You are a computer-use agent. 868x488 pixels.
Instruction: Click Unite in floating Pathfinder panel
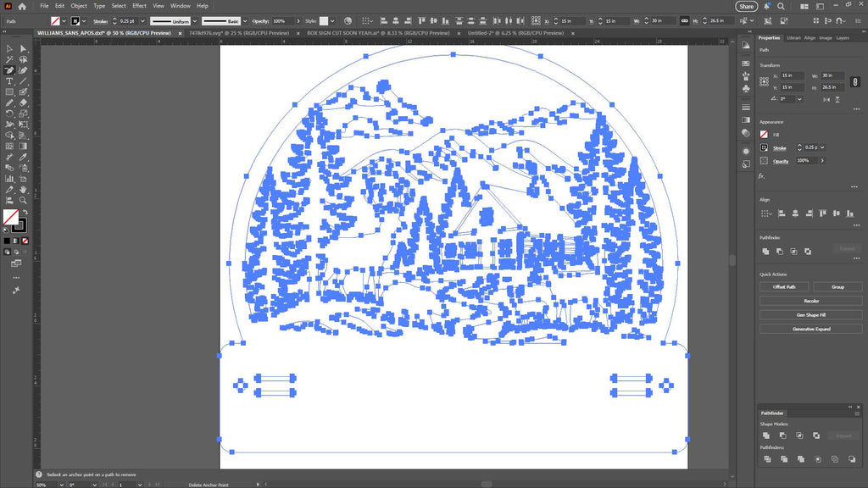coord(766,435)
